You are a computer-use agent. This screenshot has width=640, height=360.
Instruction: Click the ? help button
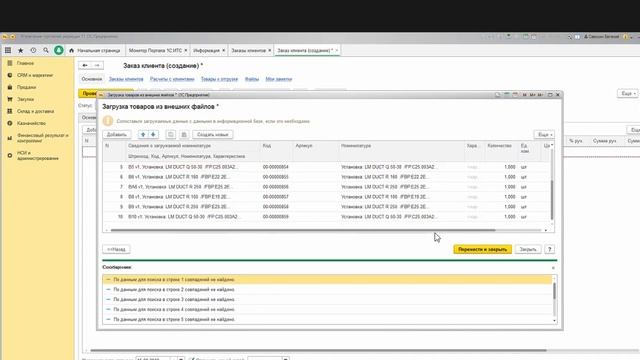click(x=549, y=249)
